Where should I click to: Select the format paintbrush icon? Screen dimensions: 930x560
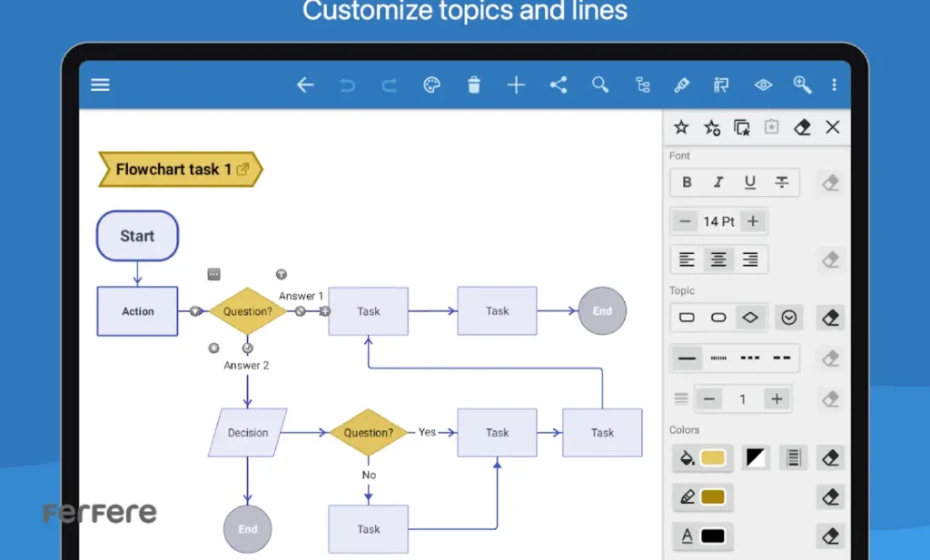click(681, 85)
